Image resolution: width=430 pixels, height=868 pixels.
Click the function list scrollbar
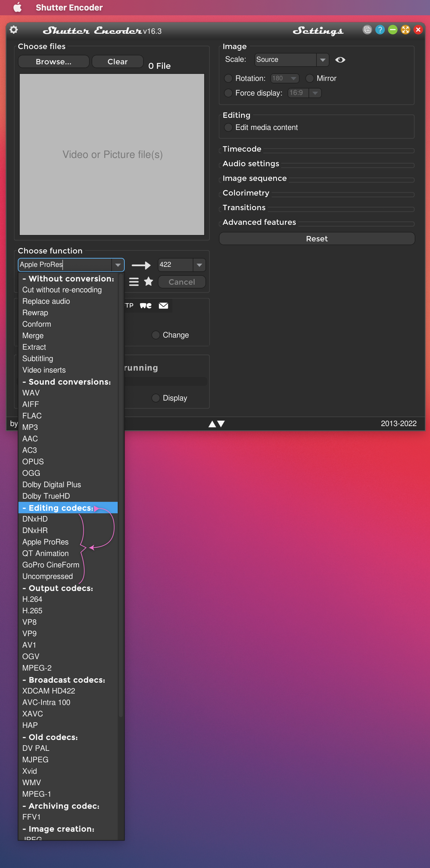click(121, 495)
